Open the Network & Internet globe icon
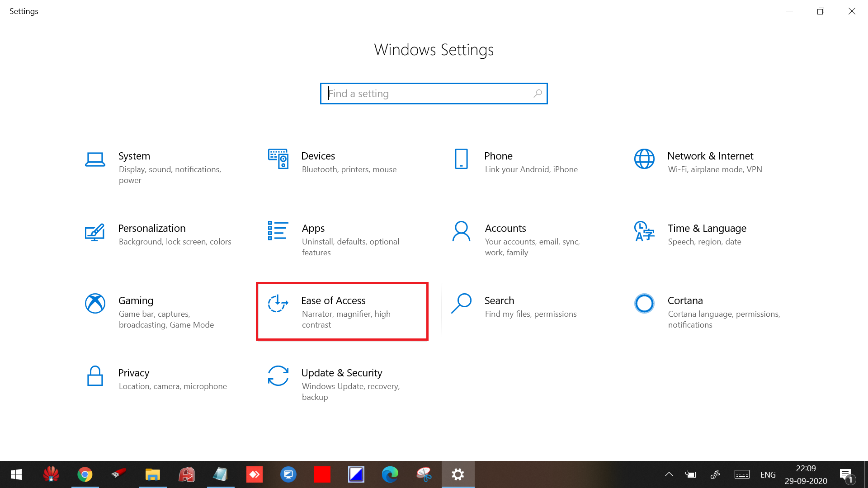This screenshot has width=868, height=488. (x=644, y=159)
